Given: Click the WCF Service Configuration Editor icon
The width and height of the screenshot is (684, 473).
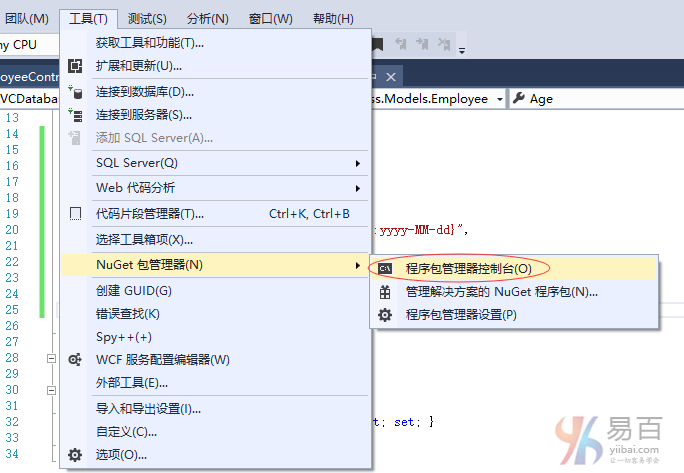Looking at the screenshot, I should (75, 360).
